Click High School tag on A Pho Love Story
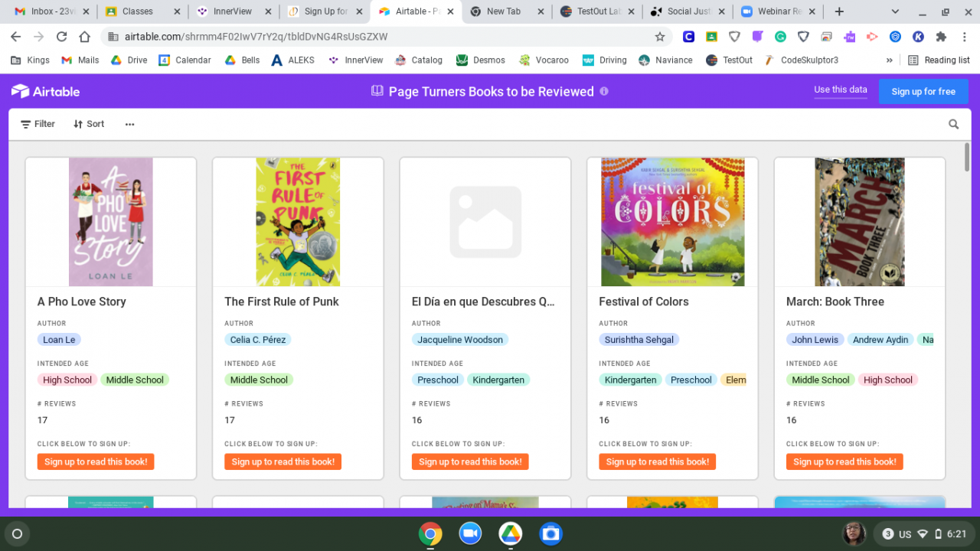Image resolution: width=980 pixels, height=551 pixels. click(67, 380)
